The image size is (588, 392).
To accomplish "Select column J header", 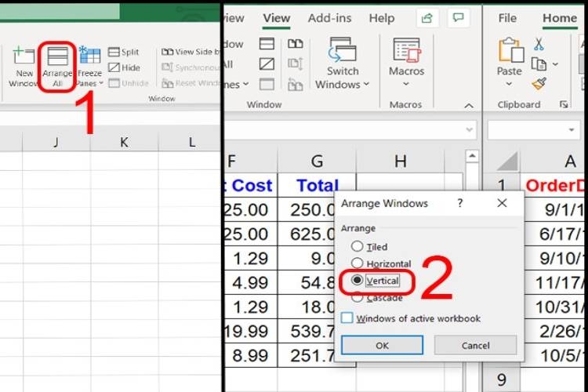I will click(56, 142).
